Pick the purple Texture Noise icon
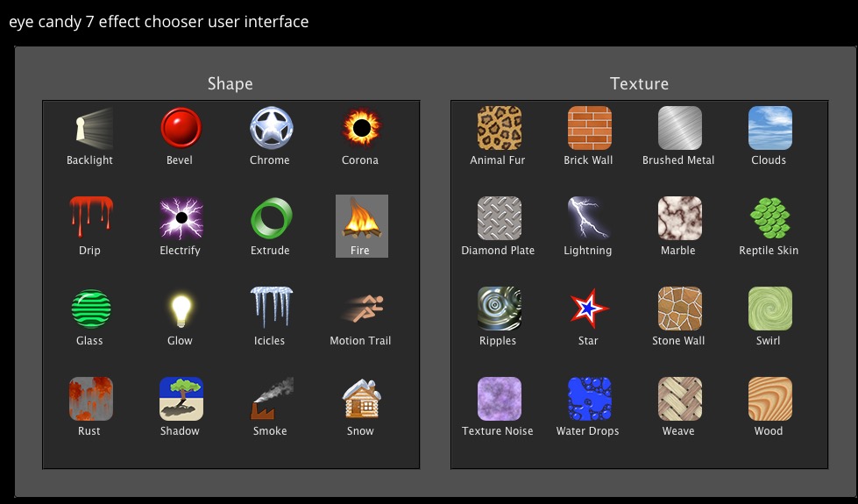The width and height of the screenshot is (858, 504). [499, 399]
